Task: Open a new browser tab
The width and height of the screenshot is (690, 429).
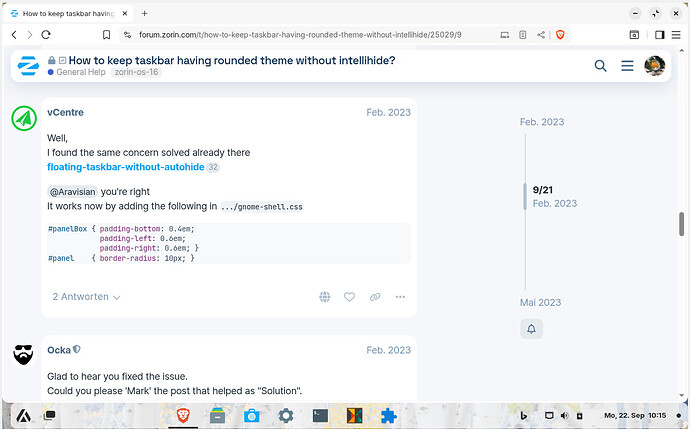Action: coord(145,13)
